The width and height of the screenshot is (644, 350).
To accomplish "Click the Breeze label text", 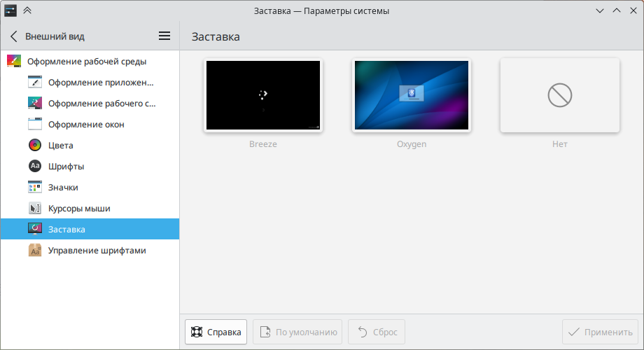I will click(263, 144).
